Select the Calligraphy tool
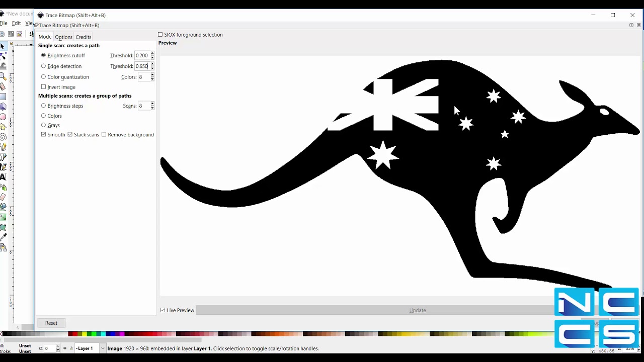This screenshot has width=644, height=362. [x=3, y=166]
